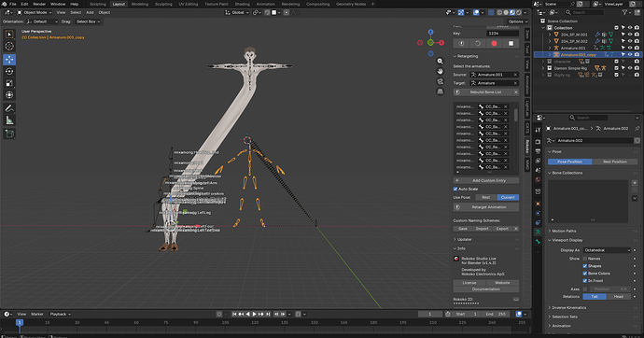Viewport: 644px width, 338px height.
Task: Enable Names checkbox in Viewport Display
Action: [585, 259]
